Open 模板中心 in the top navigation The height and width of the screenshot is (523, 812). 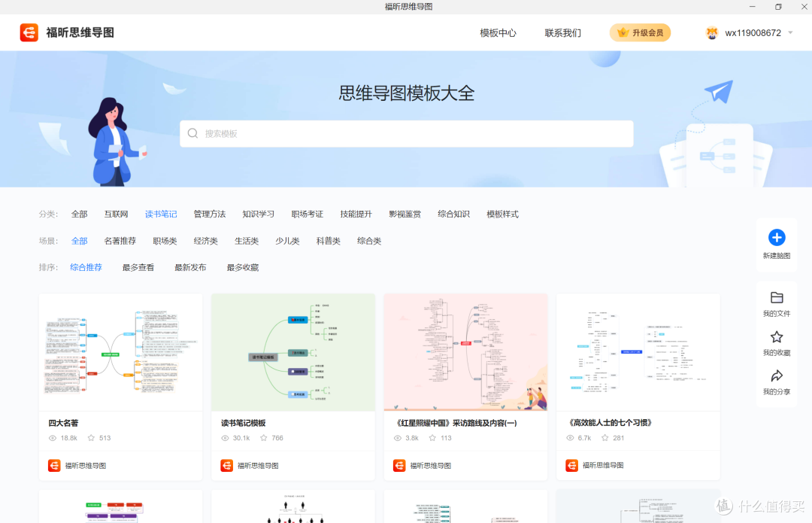coord(498,32)
